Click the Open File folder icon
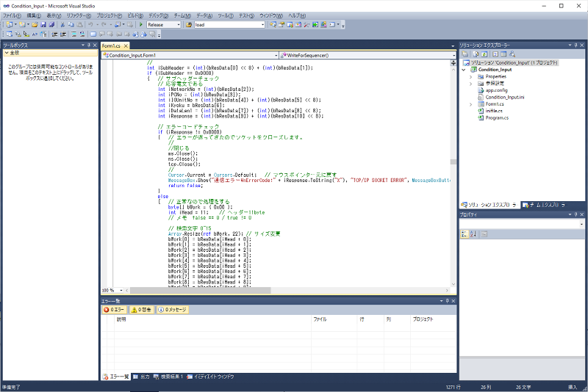The image size is (588, 392). pos(34,24)
